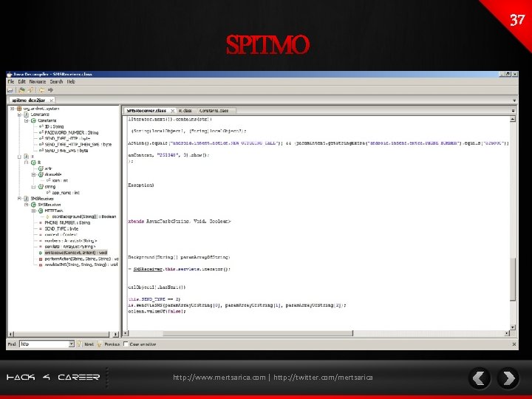The image size is (532, 399).
Task: Select the PHONE_NUMBER : String field
Action: pyautogui.click(x=67, y=222)
